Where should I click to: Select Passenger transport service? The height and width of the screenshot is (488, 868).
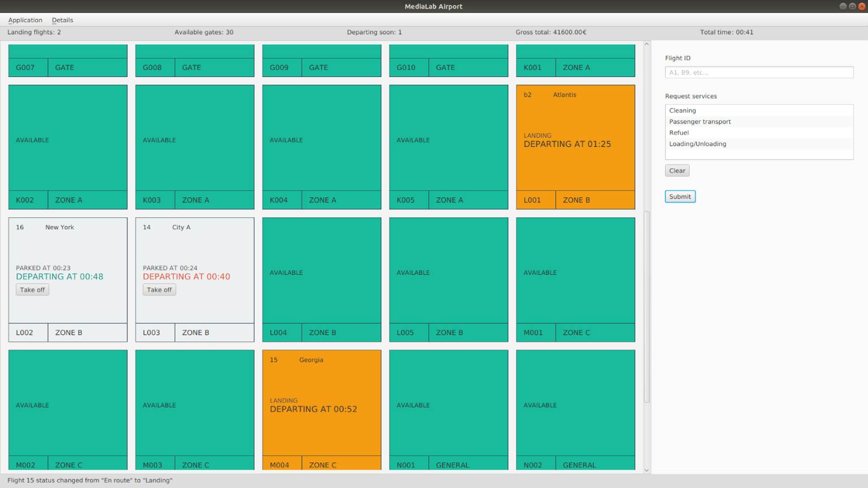click(759, 121)
